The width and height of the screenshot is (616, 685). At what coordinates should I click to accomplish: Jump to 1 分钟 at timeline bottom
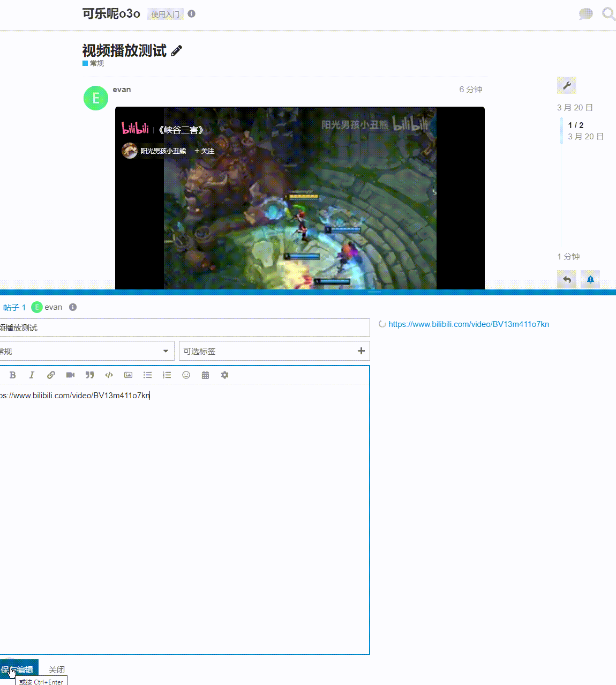[x=568, y=257]
